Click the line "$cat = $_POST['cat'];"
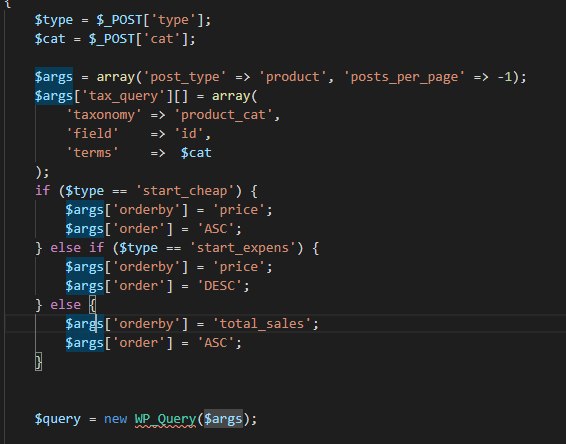This screenshot has width=566, height=444. click(x=115, y=39)
